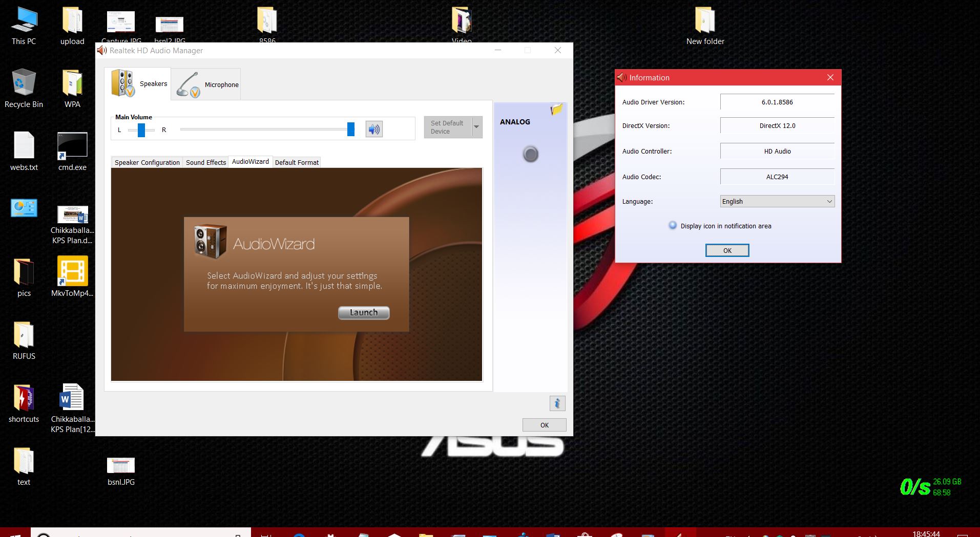Open the New folder desktop icon
Screen dimensions: 980x537
click(705, 26)
